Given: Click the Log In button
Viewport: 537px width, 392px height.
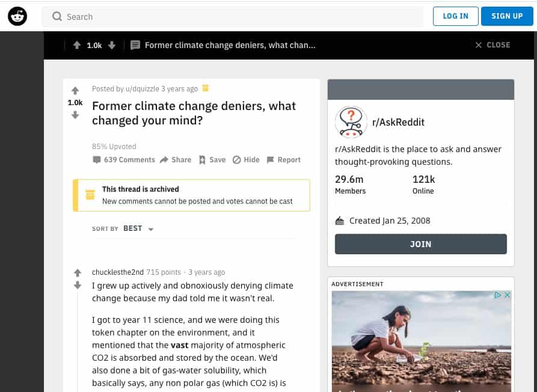Looking at the screenshot, I should [455, 16].
